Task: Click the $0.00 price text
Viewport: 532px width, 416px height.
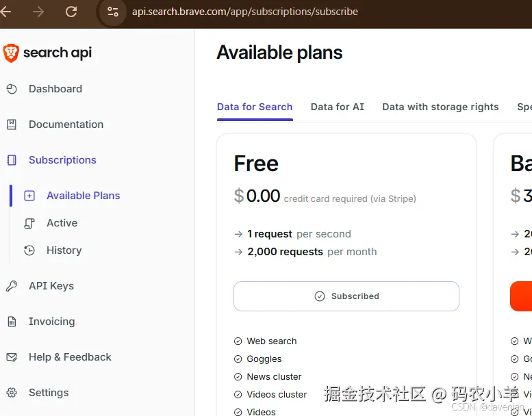Action: coord(257,196)
